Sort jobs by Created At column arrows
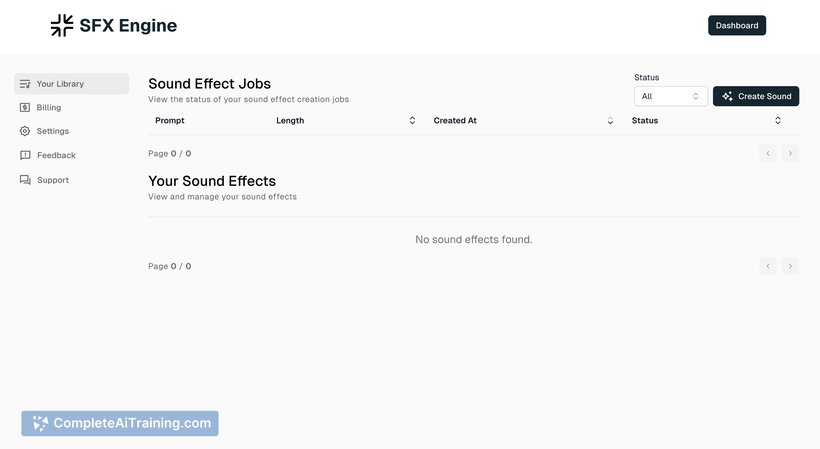 point(610,120)
